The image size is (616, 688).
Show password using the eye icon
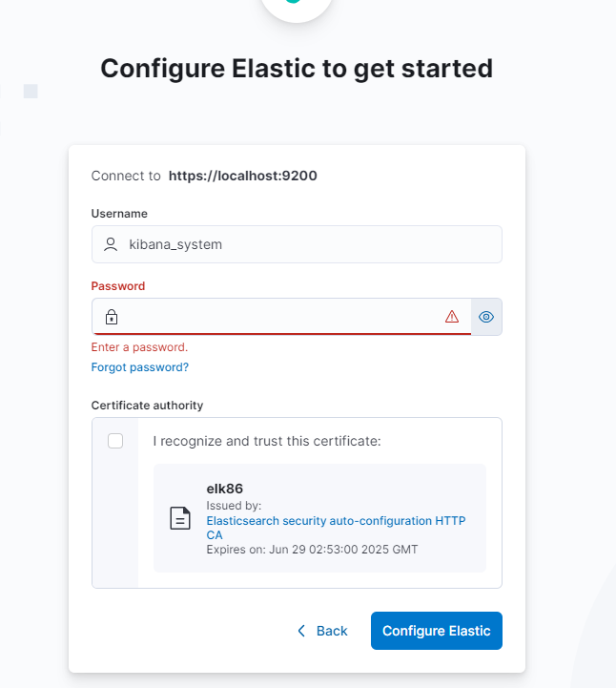(x=486, y=317)
